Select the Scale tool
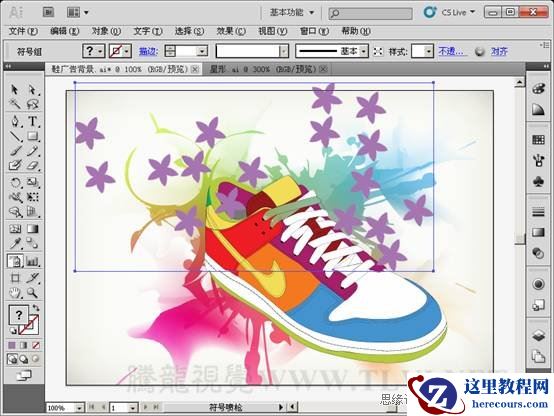Screen dimensions: 554x416 tap(33, 182)
